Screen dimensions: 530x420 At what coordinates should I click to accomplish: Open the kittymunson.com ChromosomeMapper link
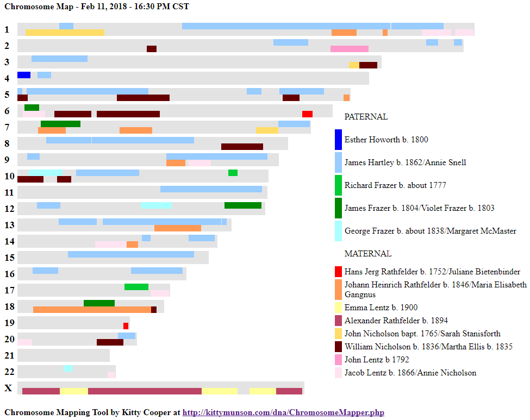tap(283, 412)
